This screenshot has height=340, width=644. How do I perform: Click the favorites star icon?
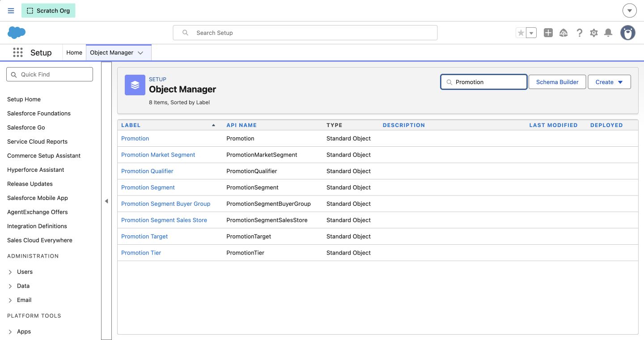[521, 33]
